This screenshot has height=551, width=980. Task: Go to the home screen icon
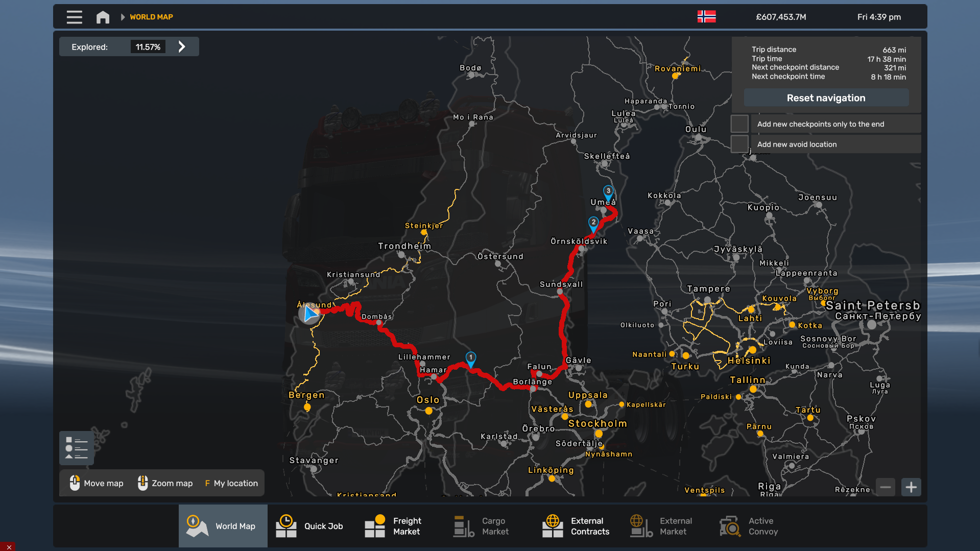point(103,17)
